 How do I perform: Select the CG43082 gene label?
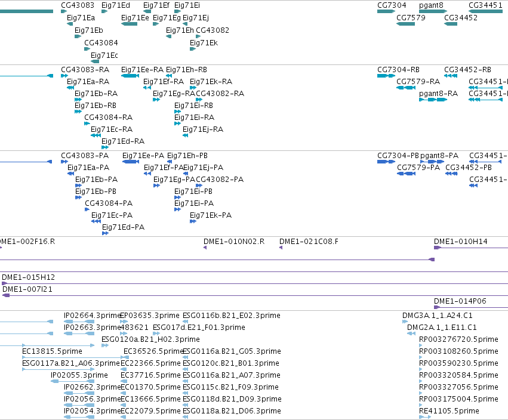click(x=213, y=30)
